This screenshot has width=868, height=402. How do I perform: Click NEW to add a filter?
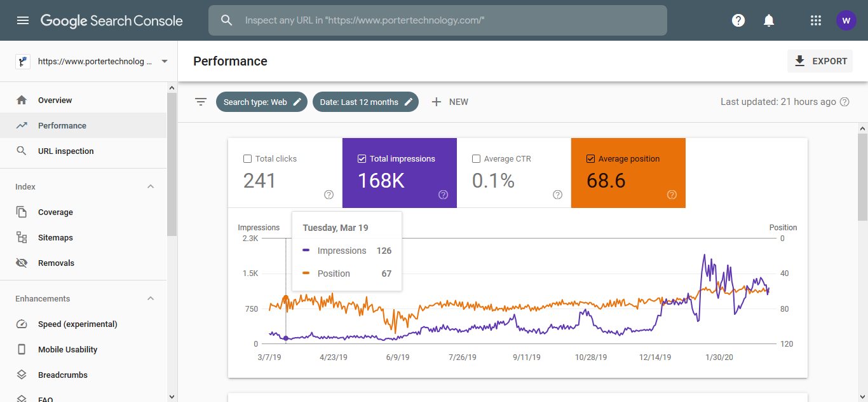pos(450,102)
